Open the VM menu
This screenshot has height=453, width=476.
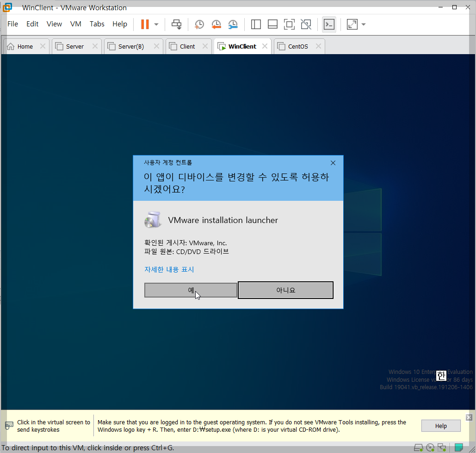(x=75, y=24)
